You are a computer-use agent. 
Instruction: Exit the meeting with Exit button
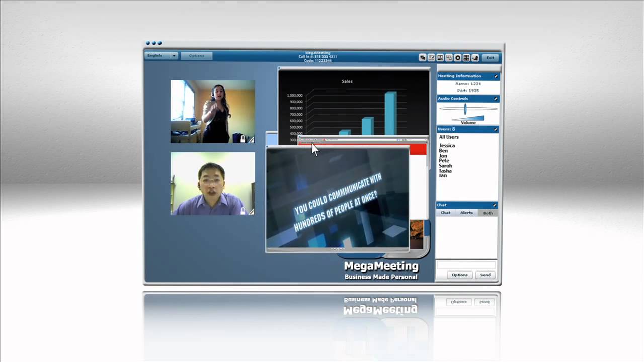[x=490, y=58]
